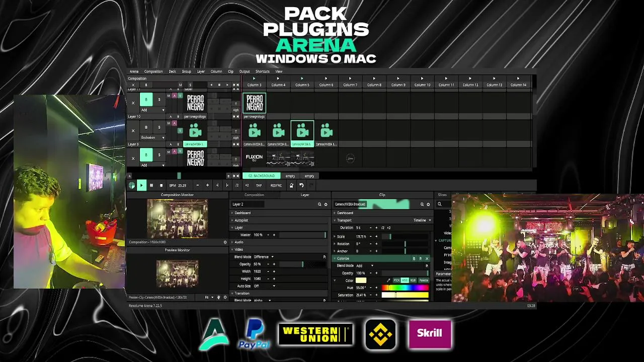Screen dimensions: 644x362
Task: Trigger Column 5 play arrow
Action: tap(302, 78)
